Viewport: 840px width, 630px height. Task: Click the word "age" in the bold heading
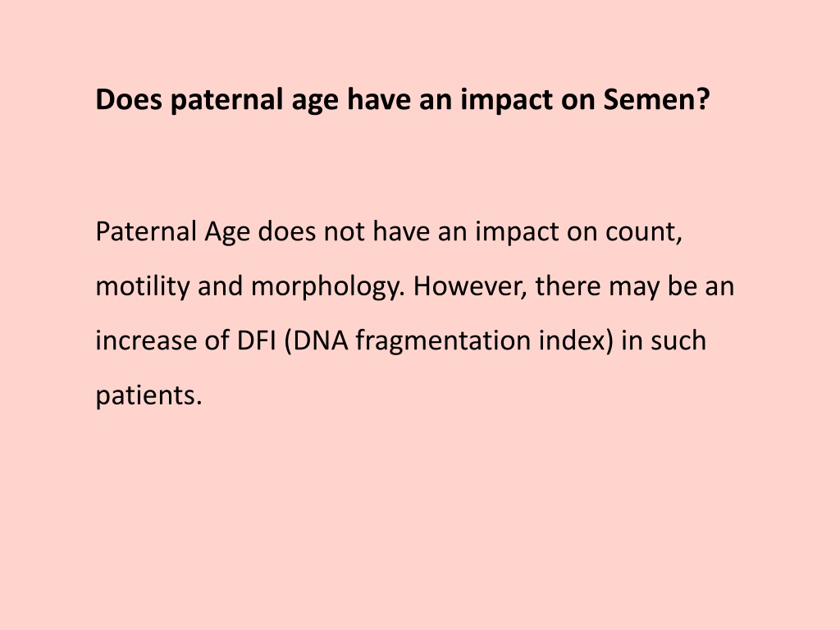(315, 102)
